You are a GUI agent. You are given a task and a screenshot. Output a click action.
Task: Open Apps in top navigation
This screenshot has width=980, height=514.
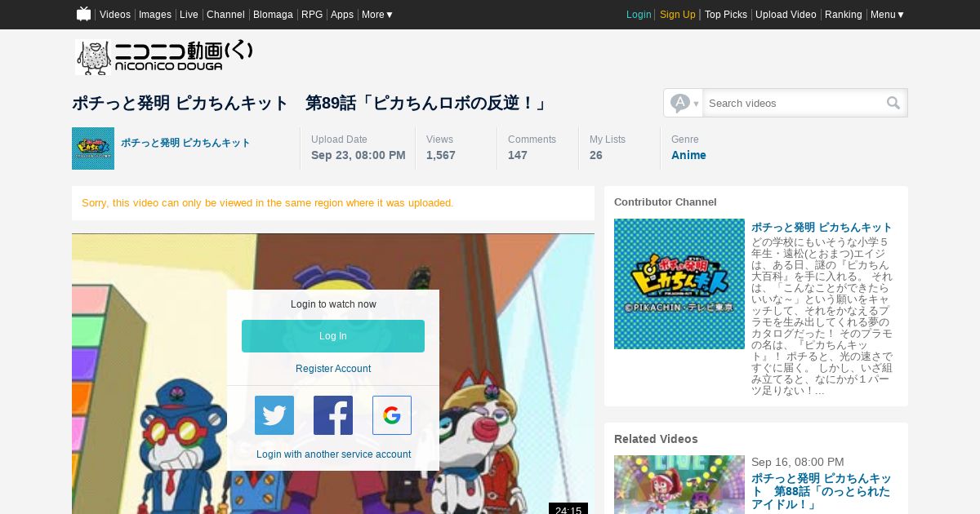[342, 15]
